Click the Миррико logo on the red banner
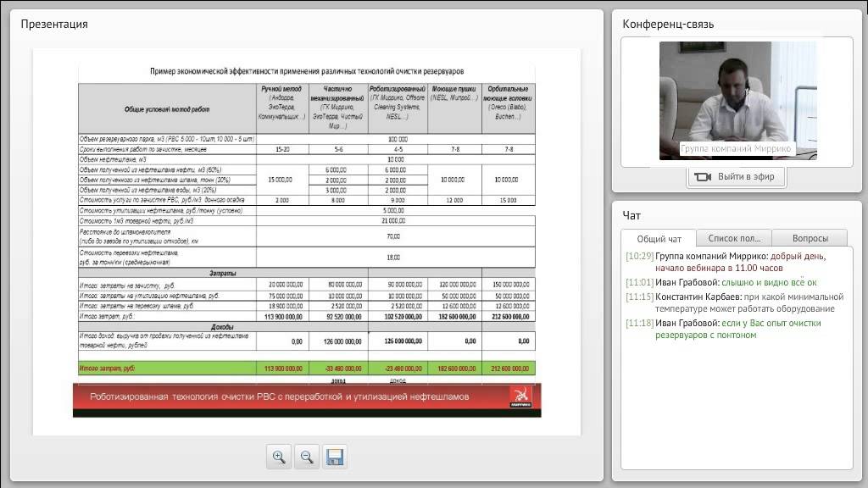 pyautogui.click(x=520, y=396)
